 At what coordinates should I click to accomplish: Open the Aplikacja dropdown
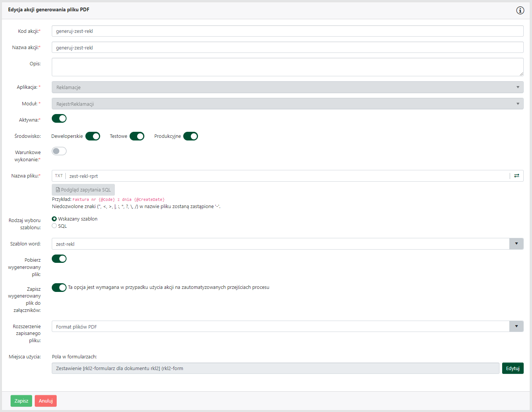[x=287, y=87]
